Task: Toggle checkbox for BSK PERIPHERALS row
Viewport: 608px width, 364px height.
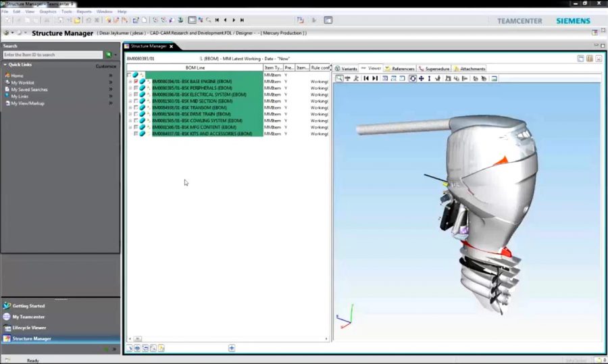Action: pyautogui.click(x=136, y=88)
